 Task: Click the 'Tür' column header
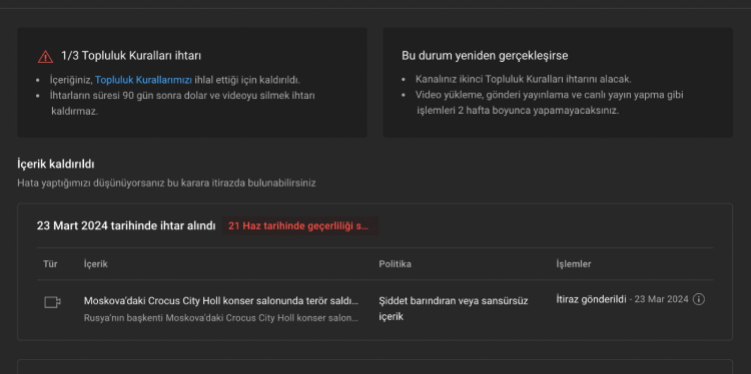50,264
